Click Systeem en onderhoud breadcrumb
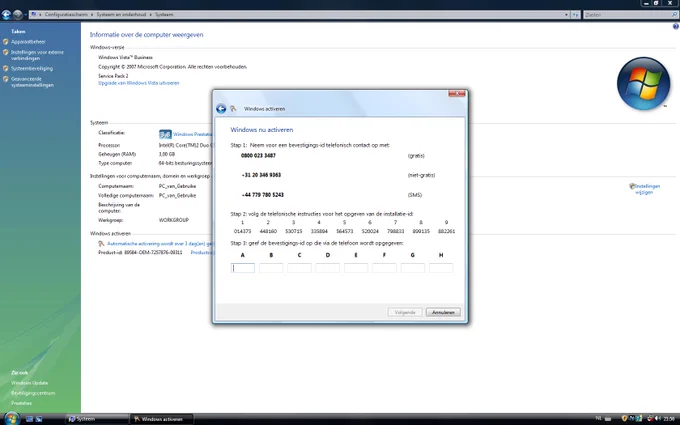 point(121,15)
